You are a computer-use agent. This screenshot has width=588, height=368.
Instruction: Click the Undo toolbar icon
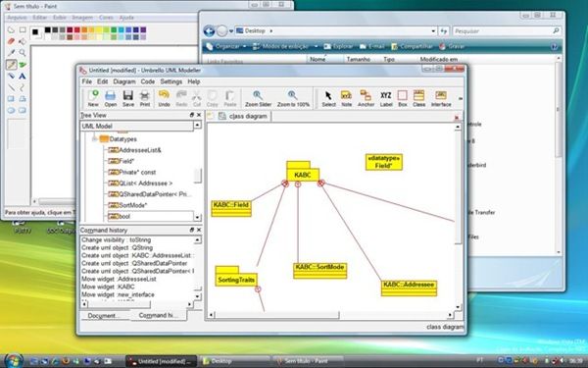pos(164,98)
